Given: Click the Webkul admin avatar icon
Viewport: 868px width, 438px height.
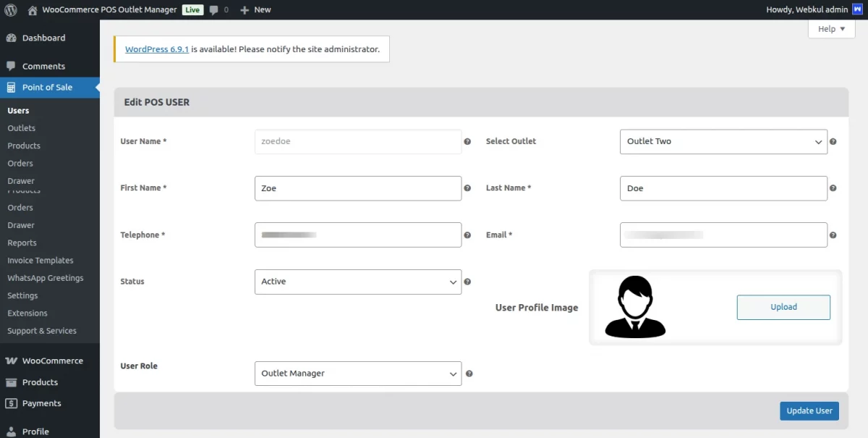Looking at the screenshot, I should point(857,10).
